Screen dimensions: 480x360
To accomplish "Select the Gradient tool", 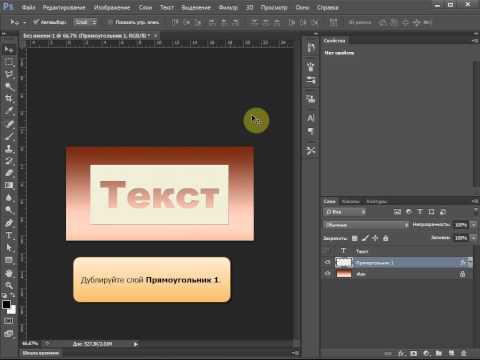I will (9, 185).
